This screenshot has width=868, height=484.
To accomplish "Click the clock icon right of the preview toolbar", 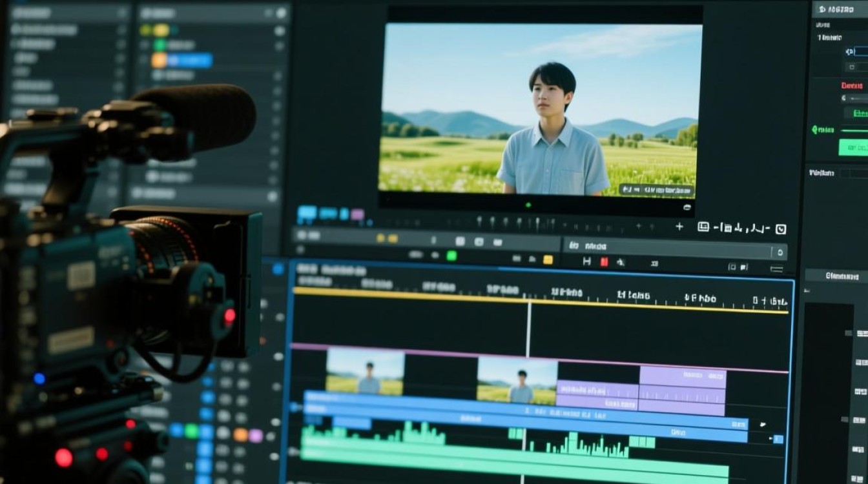I will pos(780,228).
